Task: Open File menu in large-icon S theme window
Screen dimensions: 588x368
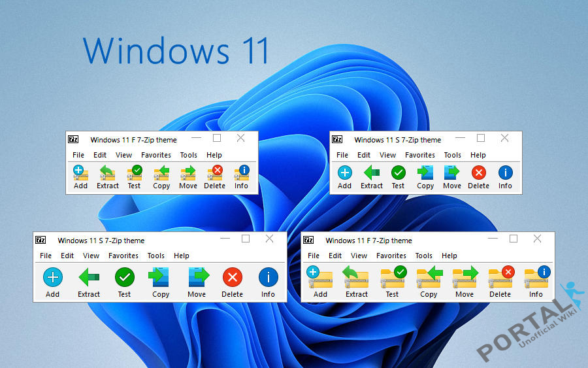Action: pos(46,256)
